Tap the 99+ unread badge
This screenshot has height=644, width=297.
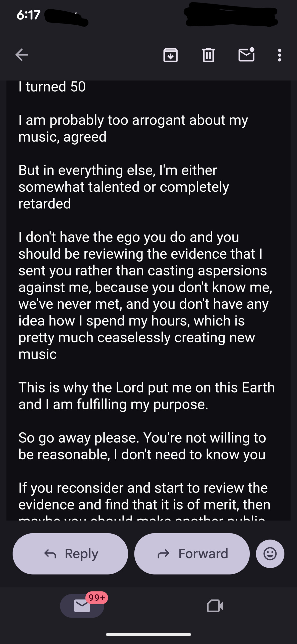[97, 597]
